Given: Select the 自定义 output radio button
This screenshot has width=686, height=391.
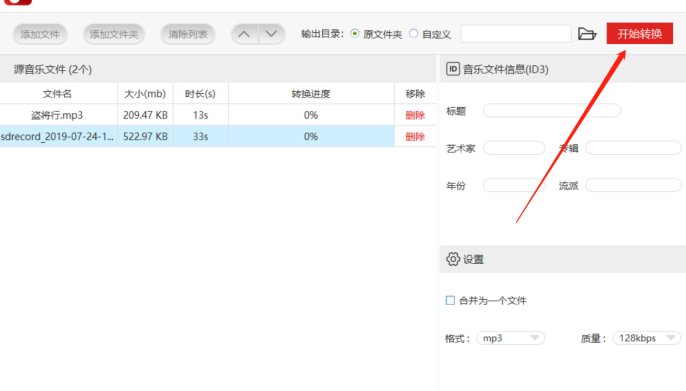Looking at the screenshot, I should [413, 34].
